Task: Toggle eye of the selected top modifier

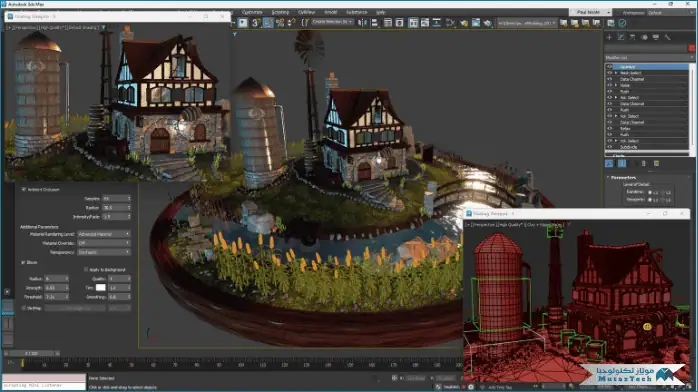Action: (609, 67)
